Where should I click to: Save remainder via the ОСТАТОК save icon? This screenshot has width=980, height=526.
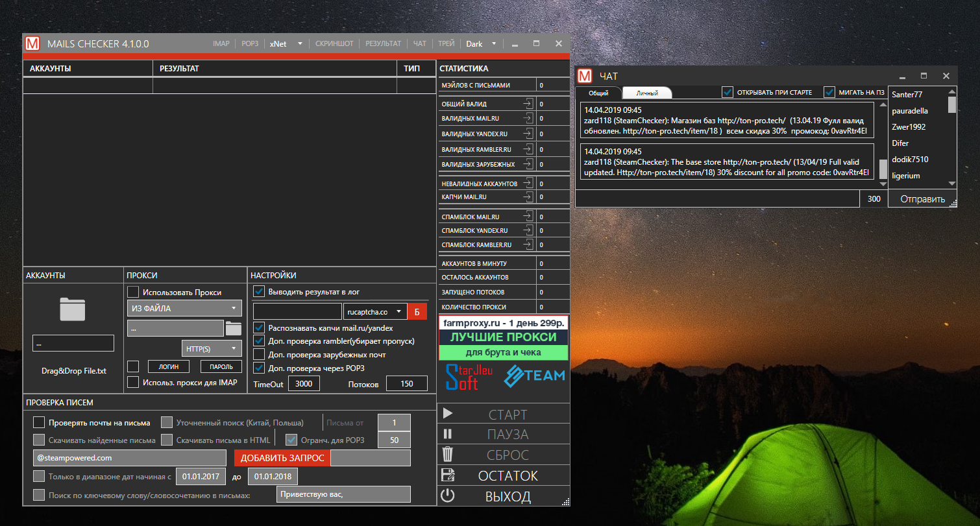[x=448, y=475]
